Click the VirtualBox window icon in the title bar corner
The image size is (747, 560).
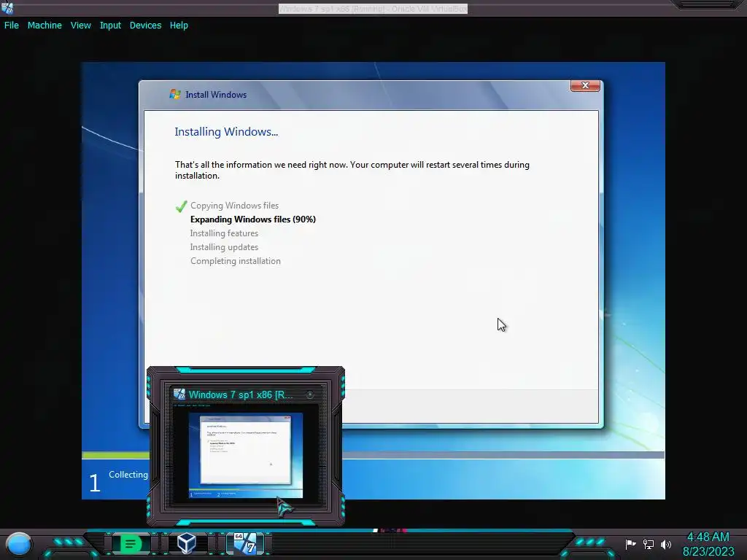[x=7, y=7]
